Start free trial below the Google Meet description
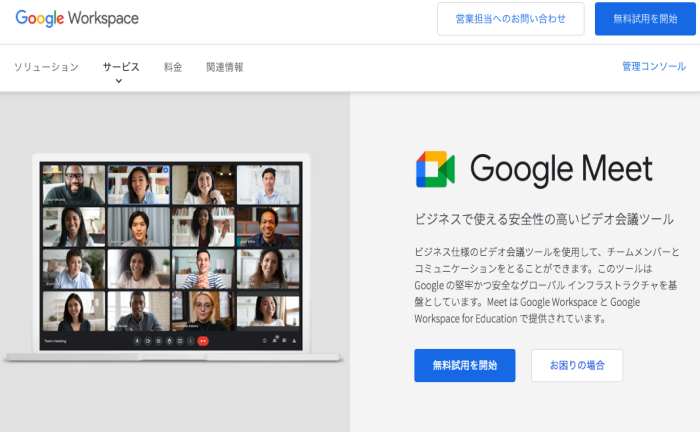The width and height of the screenshot is (700, 432). (465, 366)
